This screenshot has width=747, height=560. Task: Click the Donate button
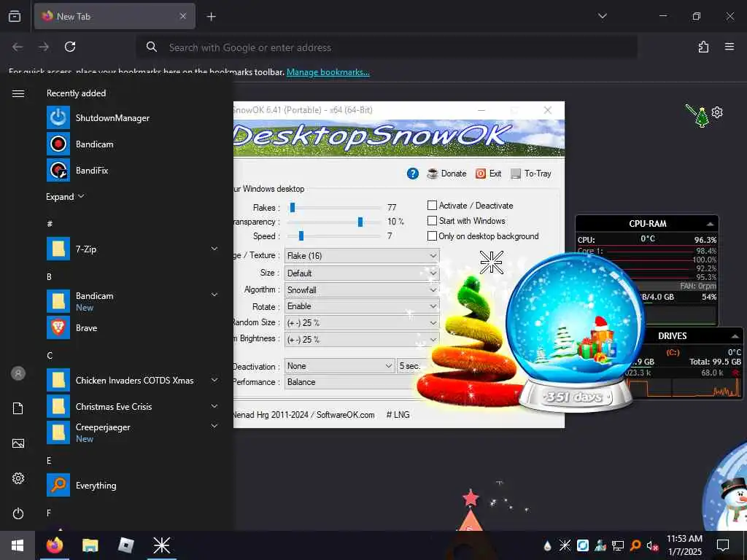(447, 174)
